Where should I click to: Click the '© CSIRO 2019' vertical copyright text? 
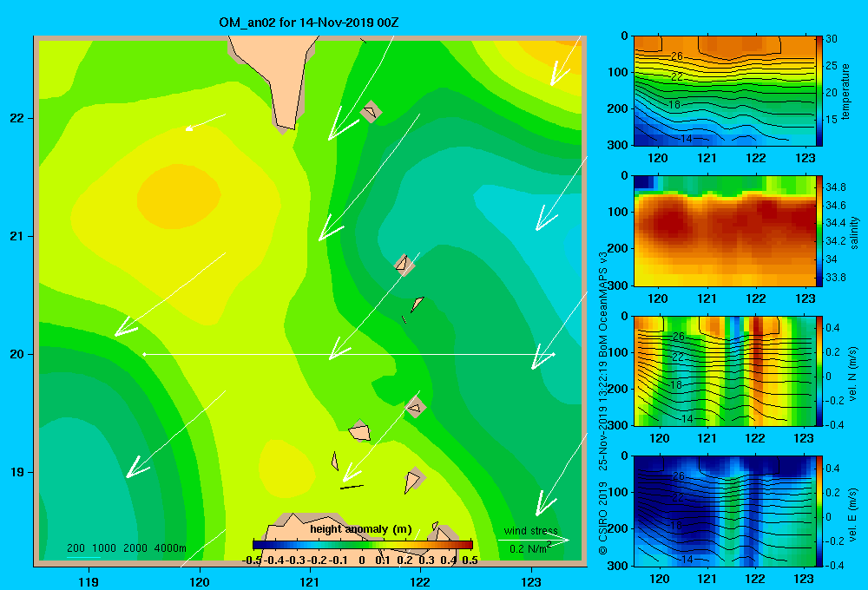(x=603, y=518)
